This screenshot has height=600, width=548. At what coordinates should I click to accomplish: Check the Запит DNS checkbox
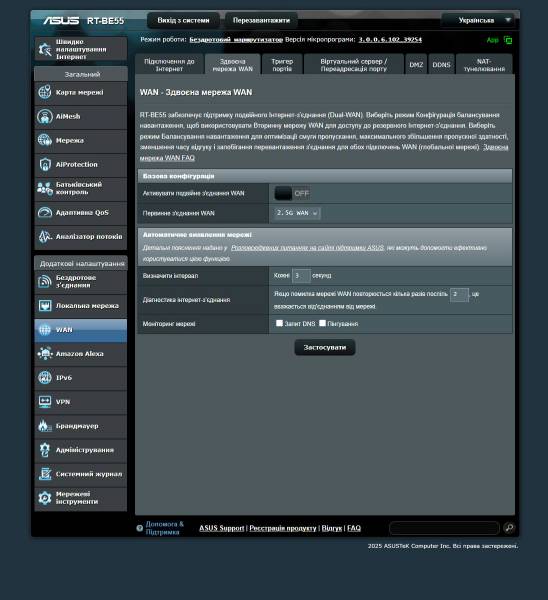click(279, 323)
